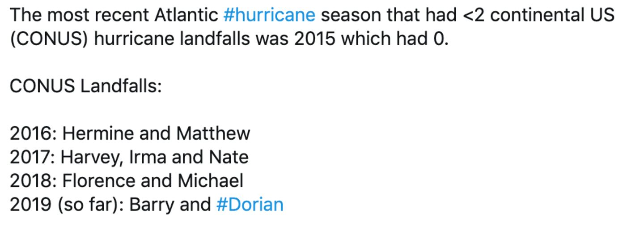Click the word 'Michael' in the 2018 line
Viewport: 644px width, 227px height.
[x=211, y=181]
